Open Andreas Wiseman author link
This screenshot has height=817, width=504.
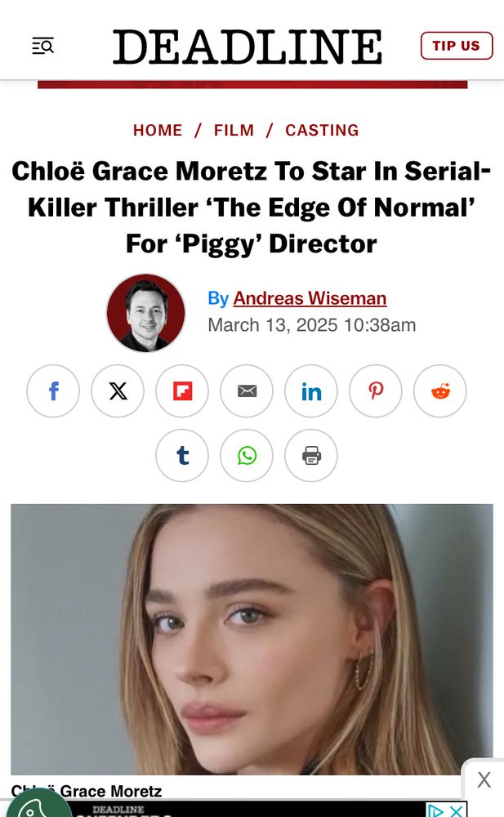point(310,298)
